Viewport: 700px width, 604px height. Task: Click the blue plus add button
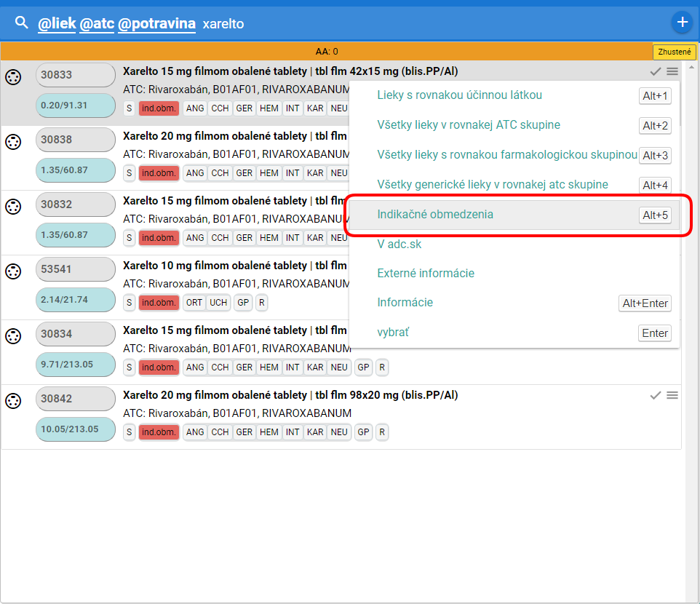(682, 22)
